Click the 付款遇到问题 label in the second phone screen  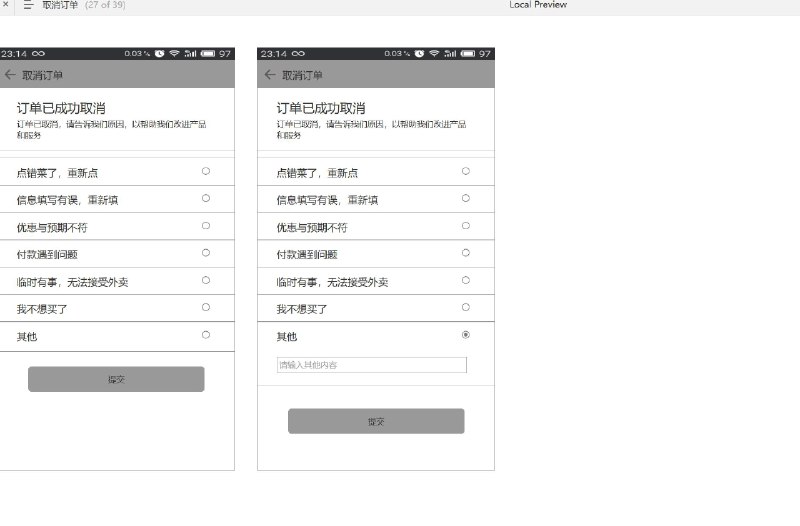[x=307, y=255]
